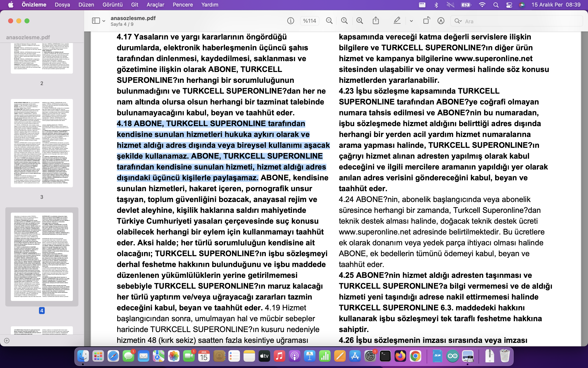Open Bluetooth status menu

436,5
